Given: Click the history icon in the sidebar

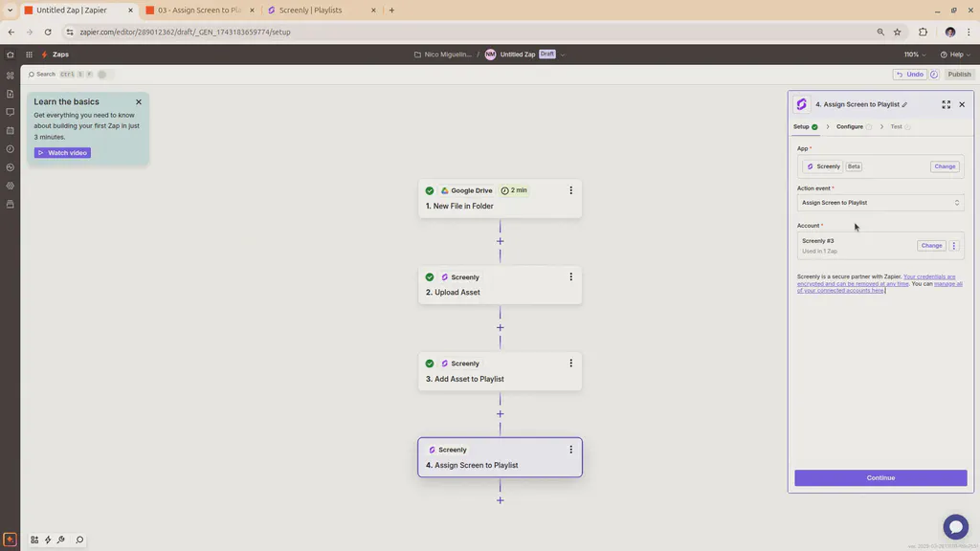Looking at the screenshot, I should [x=10, y=148].
